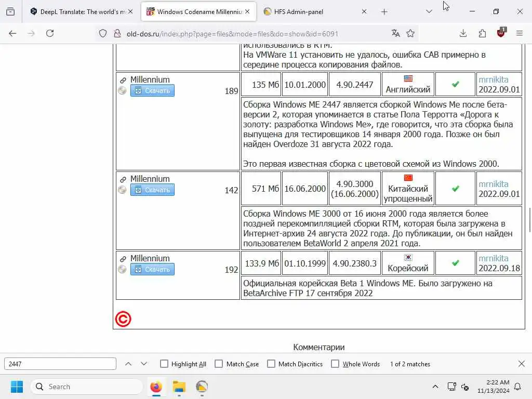Open mrnikita profile link dated 2022.09.18
This screenshot has height=399, width=532.
[x=494, y=258]
